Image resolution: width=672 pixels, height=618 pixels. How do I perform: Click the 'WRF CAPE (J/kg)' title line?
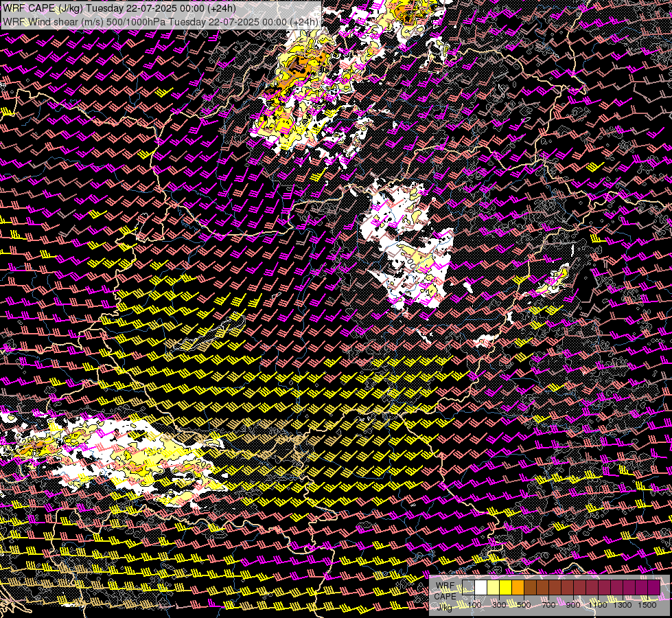[119, 8]
